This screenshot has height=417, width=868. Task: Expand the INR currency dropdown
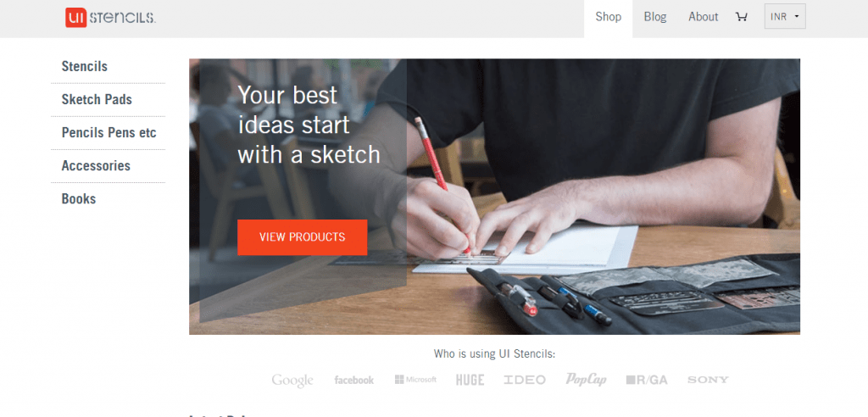point(785,17)
